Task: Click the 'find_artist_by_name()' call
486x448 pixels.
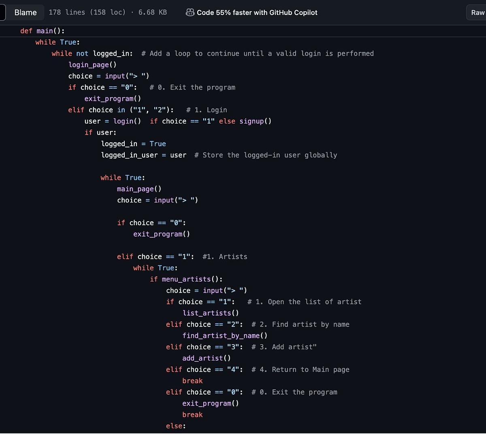Action: (x=225, y=336)
